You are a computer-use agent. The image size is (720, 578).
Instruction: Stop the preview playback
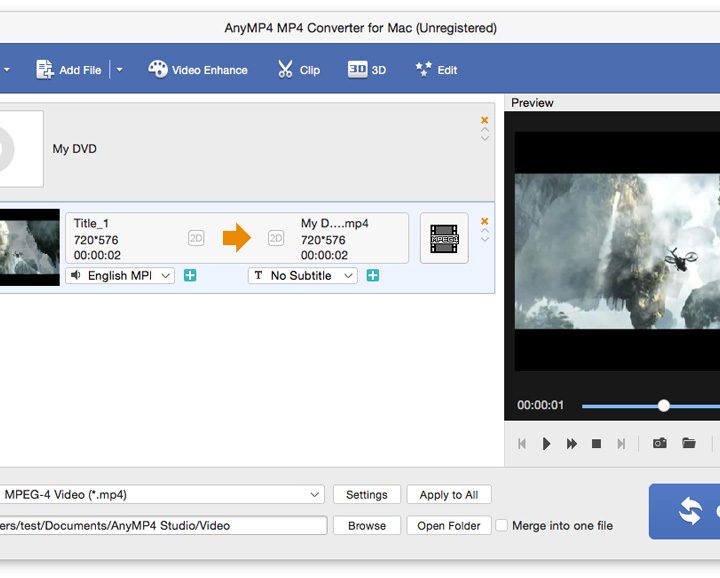click(596, 443)
